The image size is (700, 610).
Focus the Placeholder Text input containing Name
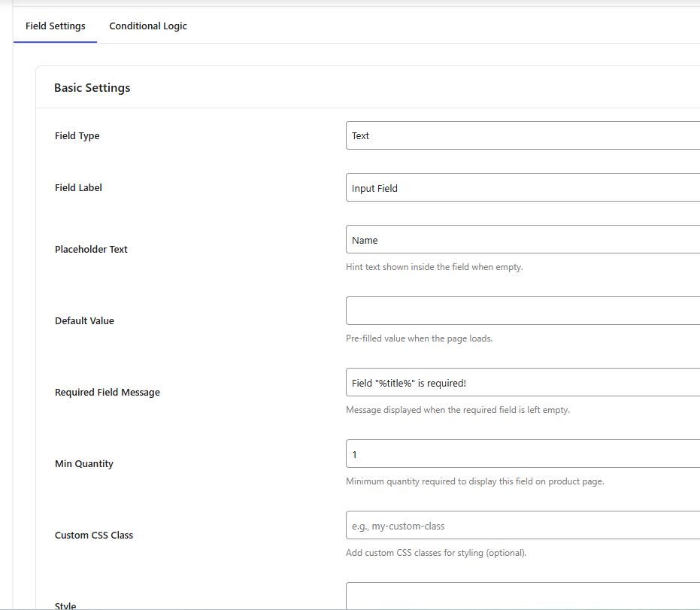[x=523, y=239]
